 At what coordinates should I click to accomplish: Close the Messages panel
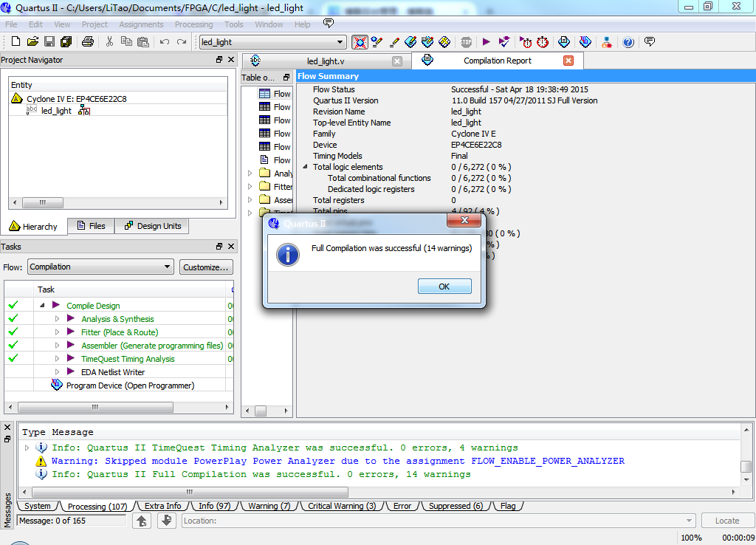[7, 428]
